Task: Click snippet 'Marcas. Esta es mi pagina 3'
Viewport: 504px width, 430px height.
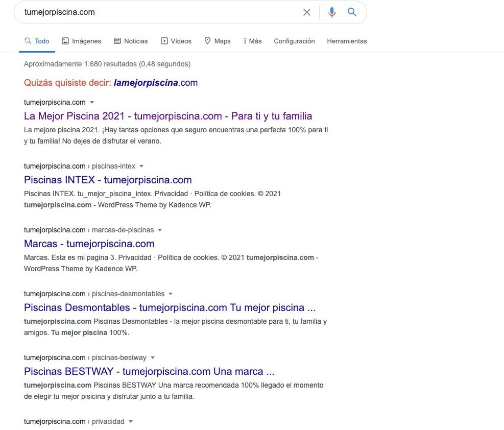Action: pos(171,263)
